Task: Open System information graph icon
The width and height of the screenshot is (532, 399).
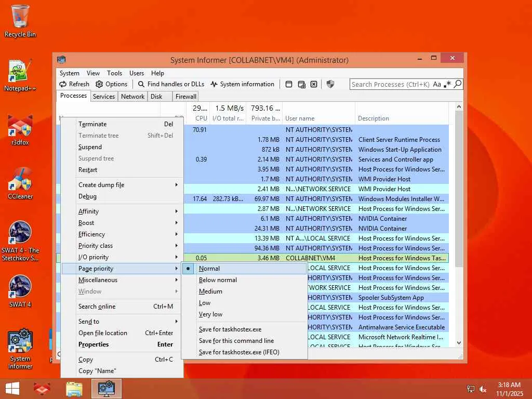Action: (x=214, y=84)
